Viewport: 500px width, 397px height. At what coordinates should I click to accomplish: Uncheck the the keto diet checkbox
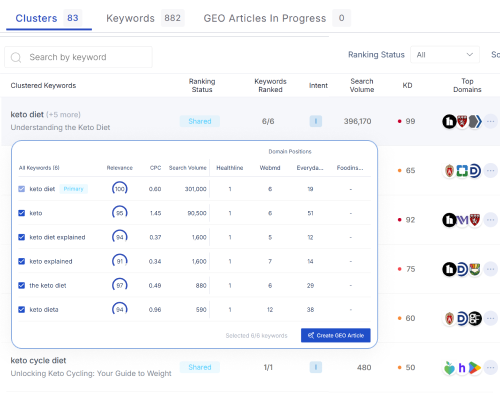pos(22,285)
